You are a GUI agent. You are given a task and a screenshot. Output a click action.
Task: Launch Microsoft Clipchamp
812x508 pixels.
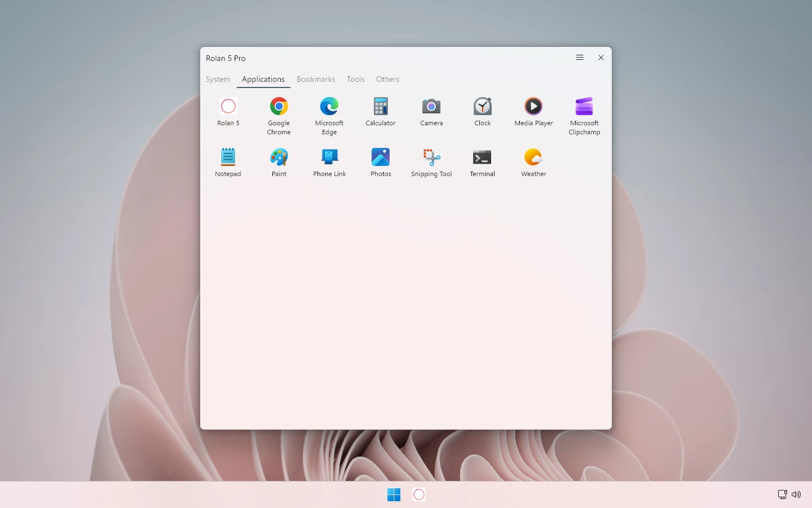[x=584, y=115]
